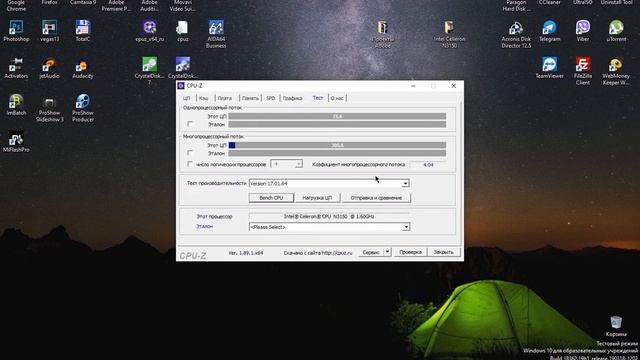Open the Плата tab
This screenshot has width=640, height=360.
click(224, 98)
